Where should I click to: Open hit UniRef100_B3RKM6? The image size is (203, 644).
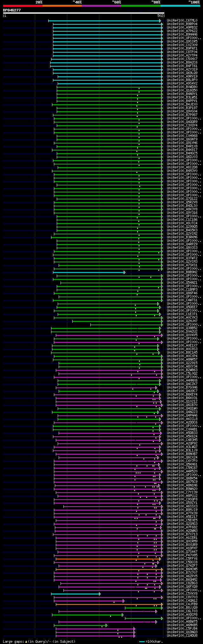pos(182,237)
